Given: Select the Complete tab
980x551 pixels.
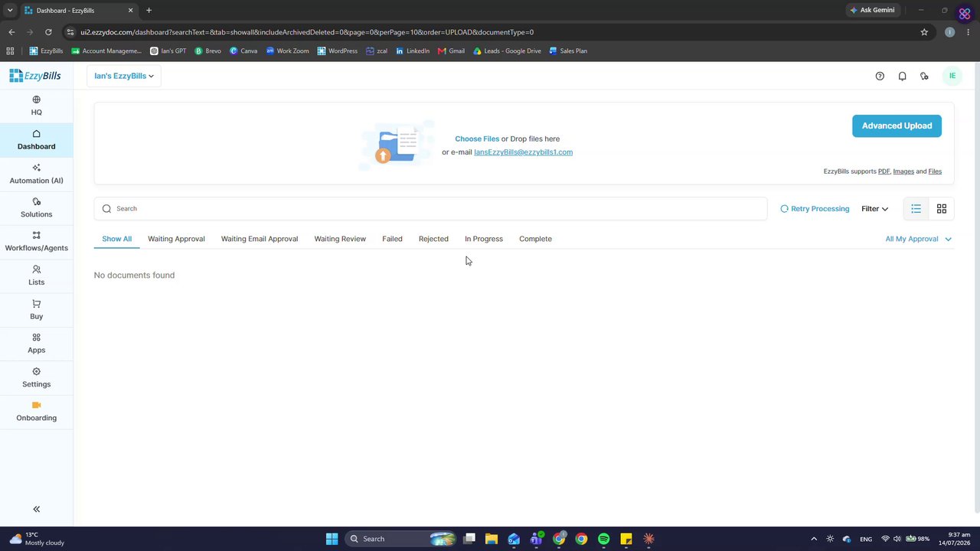Looking at the screenshot, I should click(535, 239).
